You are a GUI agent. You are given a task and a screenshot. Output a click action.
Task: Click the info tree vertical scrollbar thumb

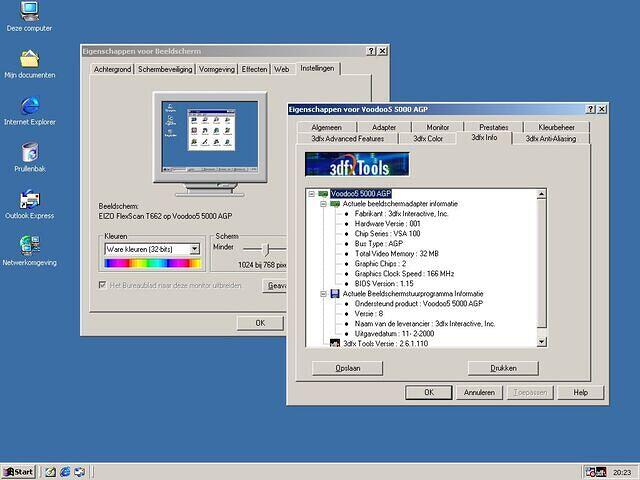pos(542,263)
